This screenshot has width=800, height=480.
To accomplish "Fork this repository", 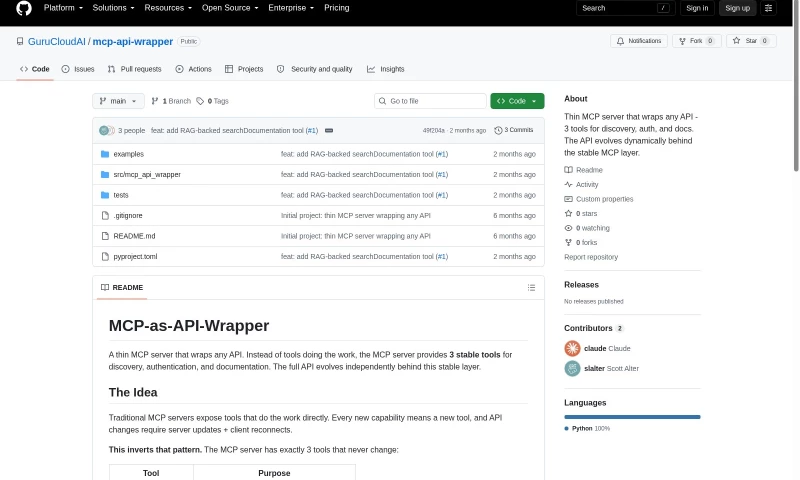I will (696, 41).
